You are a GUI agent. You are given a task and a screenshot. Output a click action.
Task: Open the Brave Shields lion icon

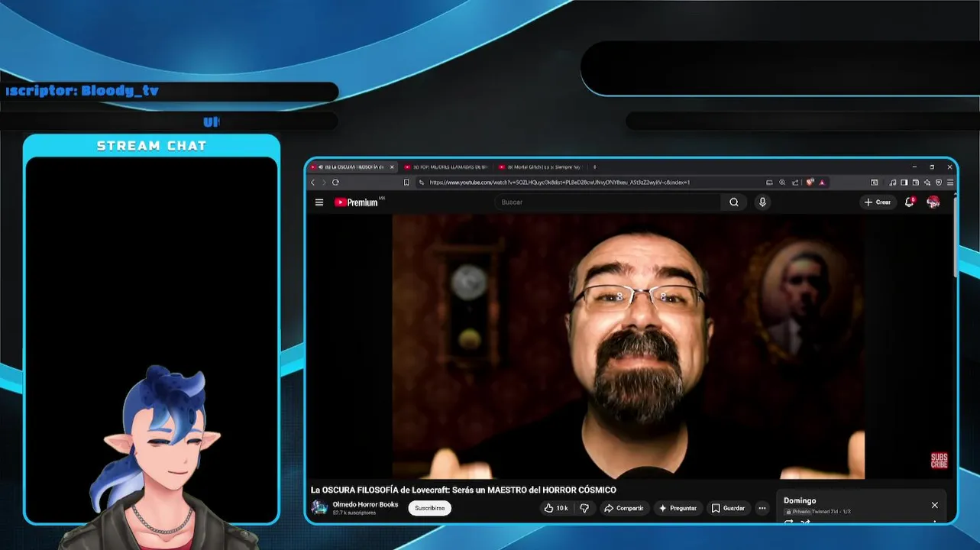tap(810, 183)
